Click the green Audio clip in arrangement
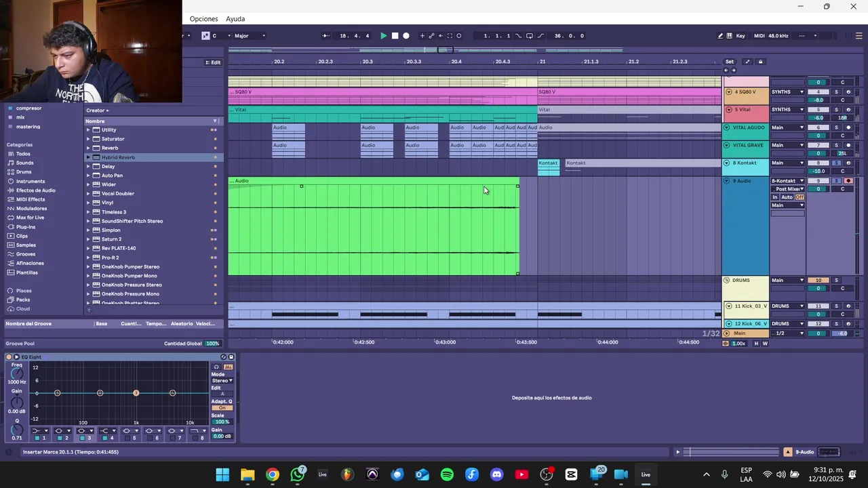 pos(374,227)
